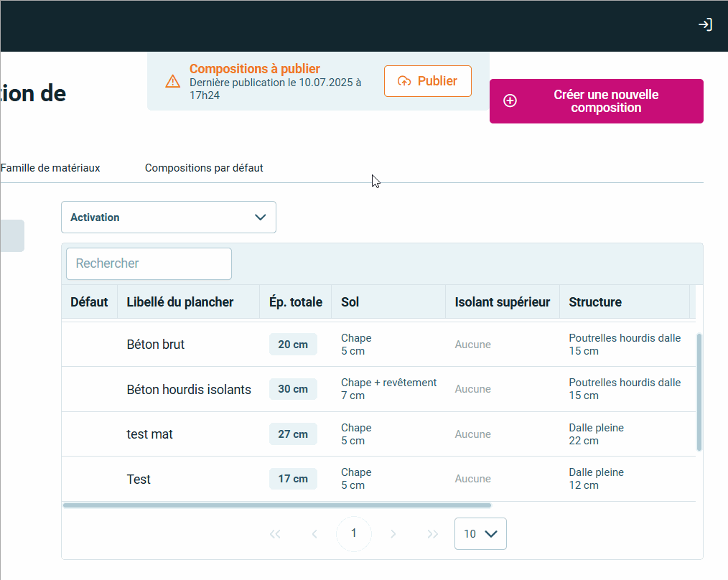Image resolution: width=728 pixels, height=580 pixels.
Task: Click the Publier button
Action: tap(428, 81)
